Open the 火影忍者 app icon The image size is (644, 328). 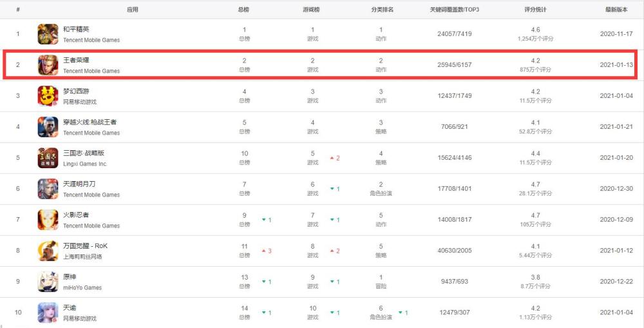coord(48,220)
